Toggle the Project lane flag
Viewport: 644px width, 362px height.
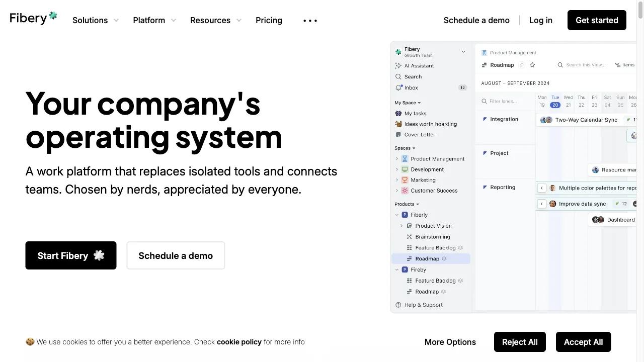[485, 153]
